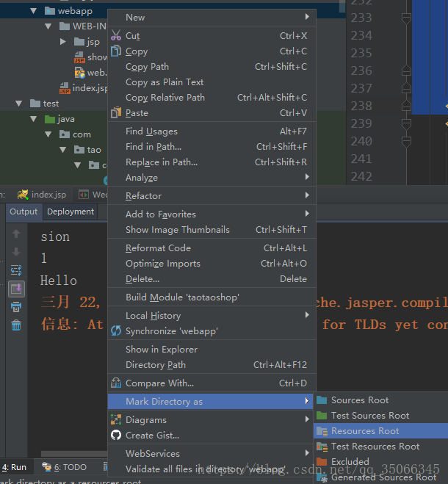Select Replace in Path... item
This screenshot has height=484, width=448.
click(212, 162)
